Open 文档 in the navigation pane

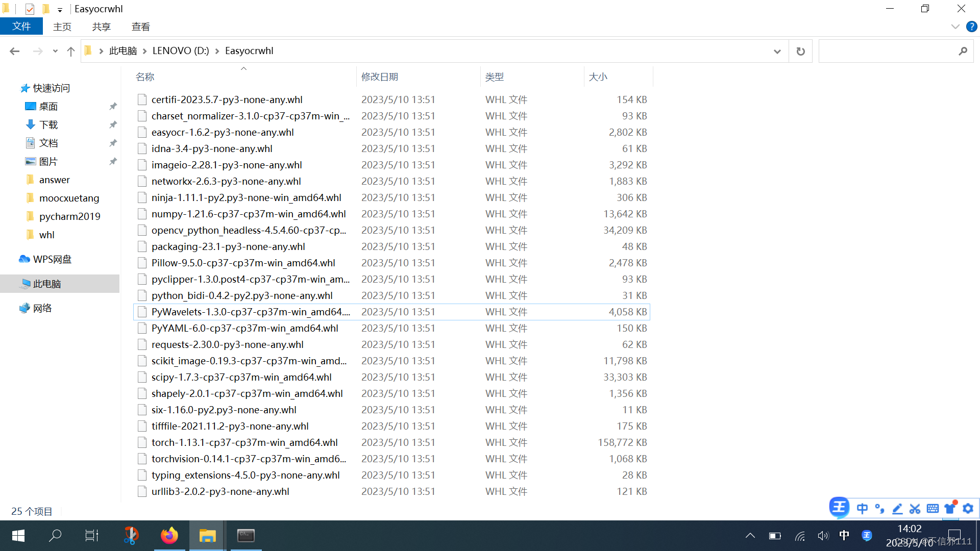tap(48, 143)
